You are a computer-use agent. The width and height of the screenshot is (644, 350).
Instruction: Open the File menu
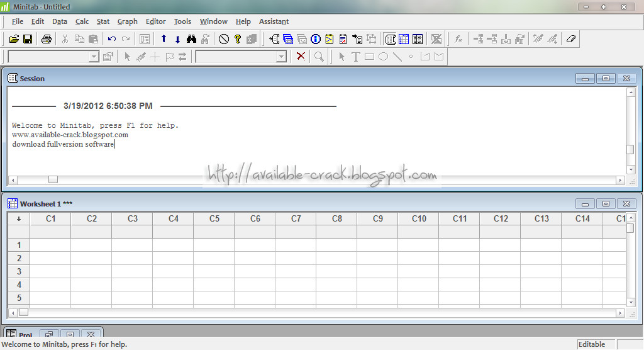[17, 21]
